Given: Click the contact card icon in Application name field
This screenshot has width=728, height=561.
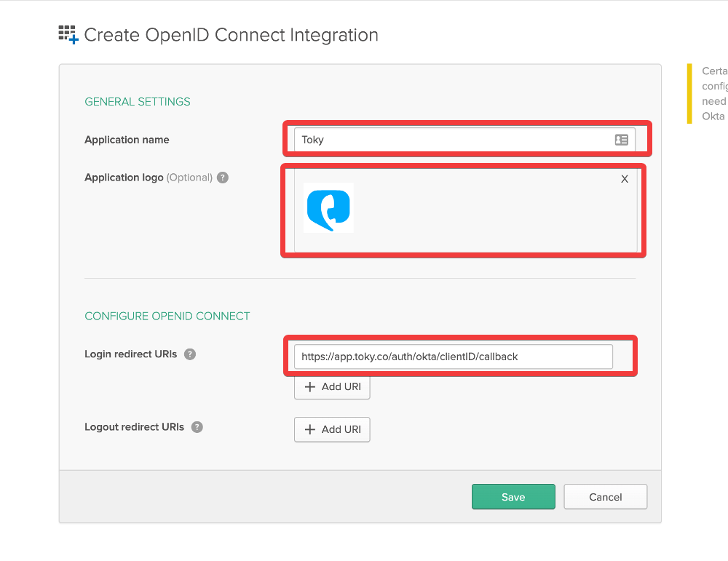Looking at the screenshot, I should coord(621,140).
